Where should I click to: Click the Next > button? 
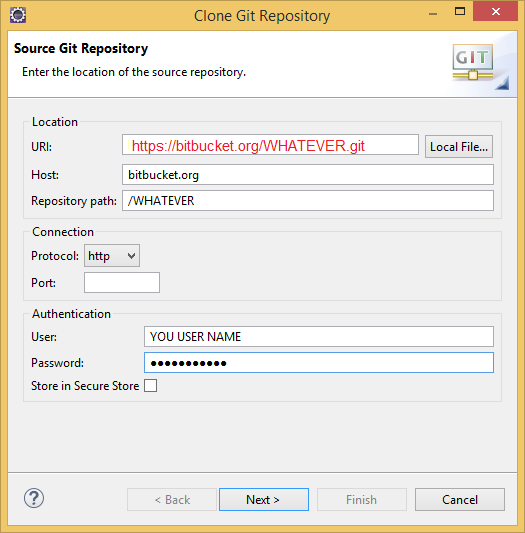264,500
